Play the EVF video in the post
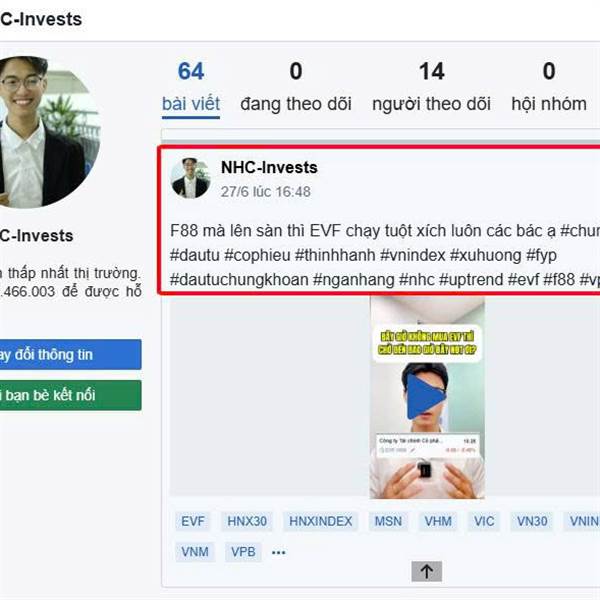Image resolution: width=600 pixels, height=600 pixels. pos(426,397)
